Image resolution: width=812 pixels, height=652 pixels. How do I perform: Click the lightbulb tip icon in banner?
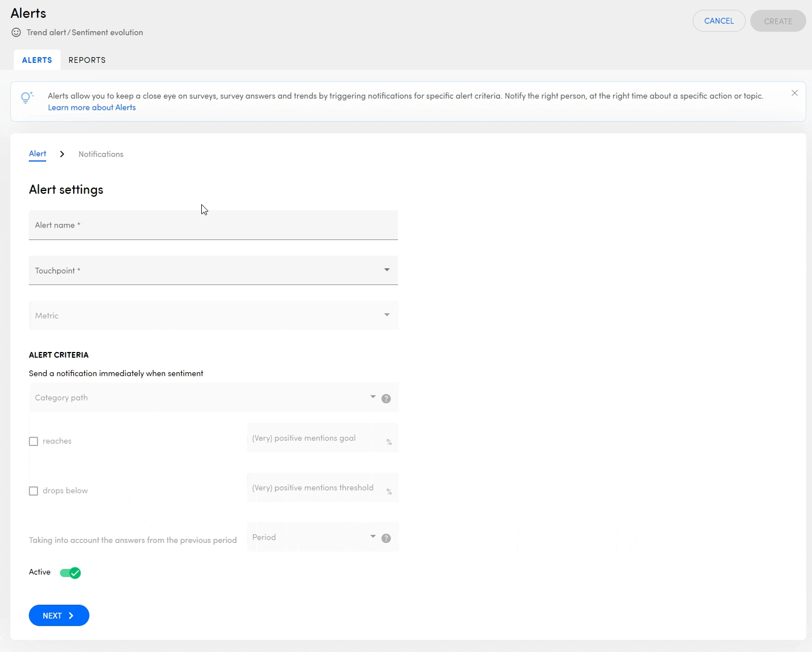(x=27, y=98)
